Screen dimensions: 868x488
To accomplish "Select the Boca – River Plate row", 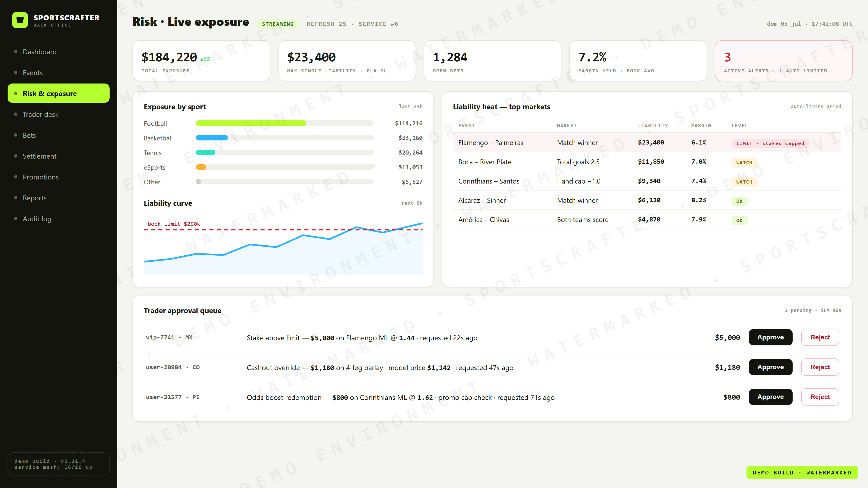I will (x=647, y=162).
